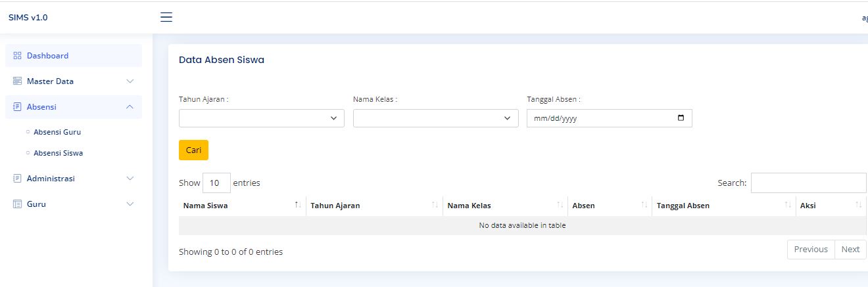
Task: Expand the Master Data menu chevron
Action: [x=130, y=81]
